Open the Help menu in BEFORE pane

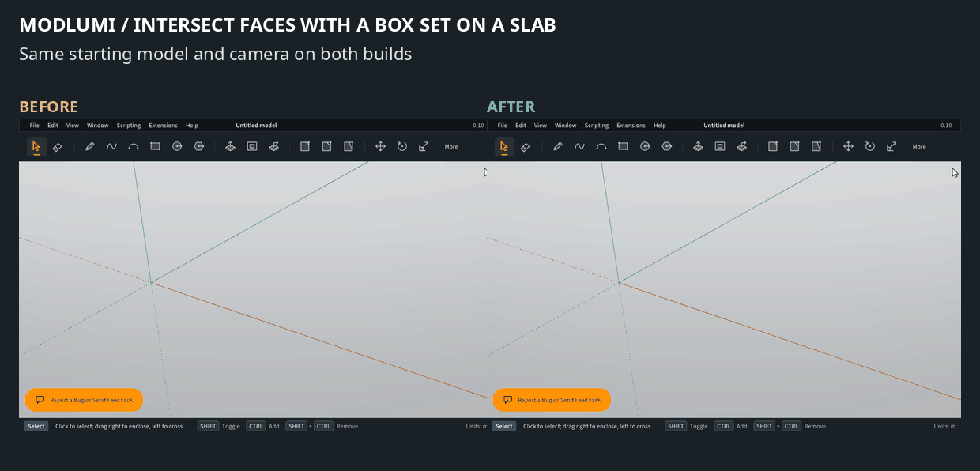[192, 126]
